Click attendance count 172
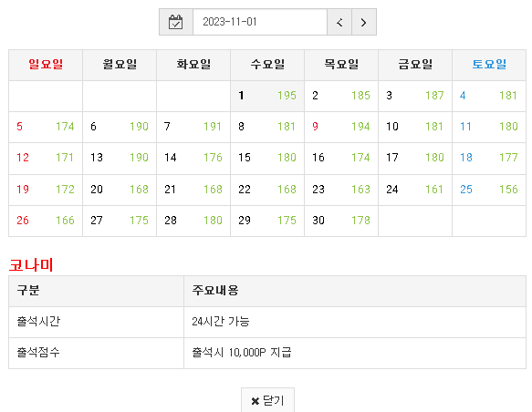 tap(65, 190)
